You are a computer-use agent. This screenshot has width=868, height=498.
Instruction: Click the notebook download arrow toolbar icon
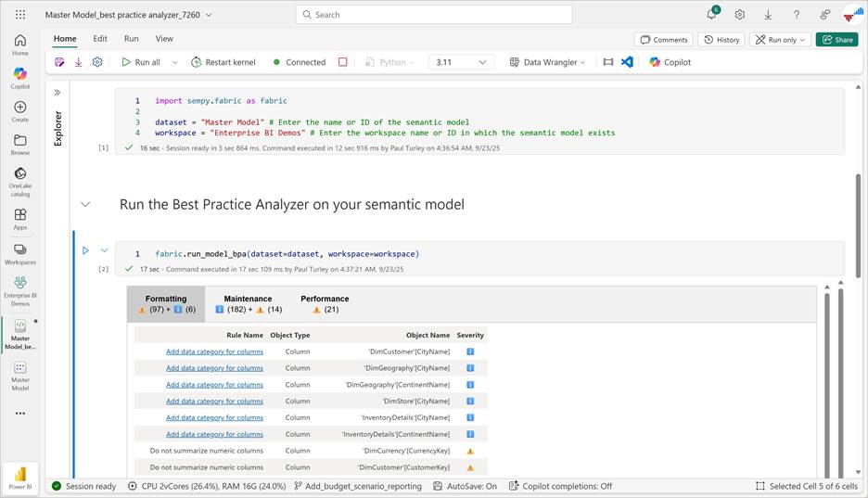pyautogui.click(x=79, y=62)
